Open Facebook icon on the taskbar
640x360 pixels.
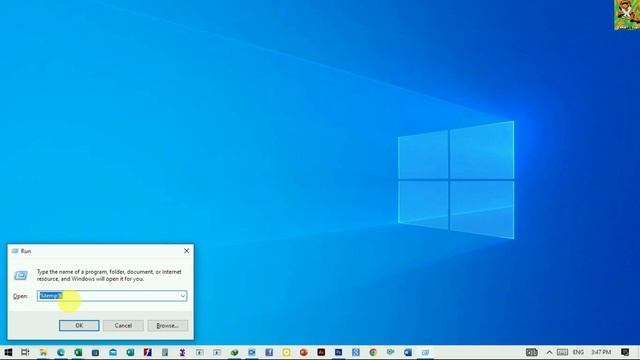[269, 352]
